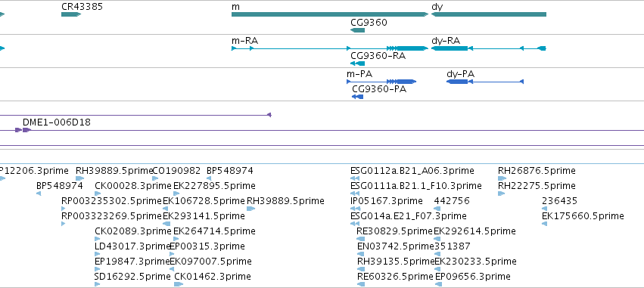Click the RH26876.5prime EST arrow
Image resolution: width=644 pixels, height=288 pixels.
click(x=502, y=178)
